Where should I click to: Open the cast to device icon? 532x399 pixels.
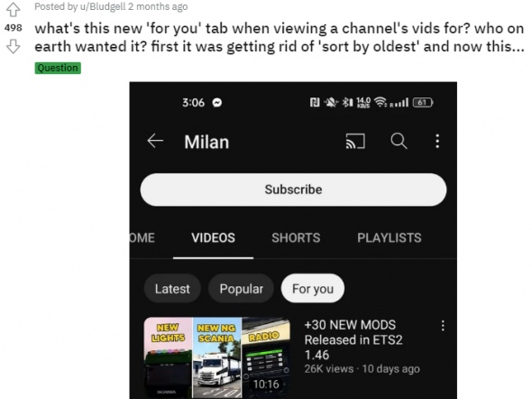[355, 141]
